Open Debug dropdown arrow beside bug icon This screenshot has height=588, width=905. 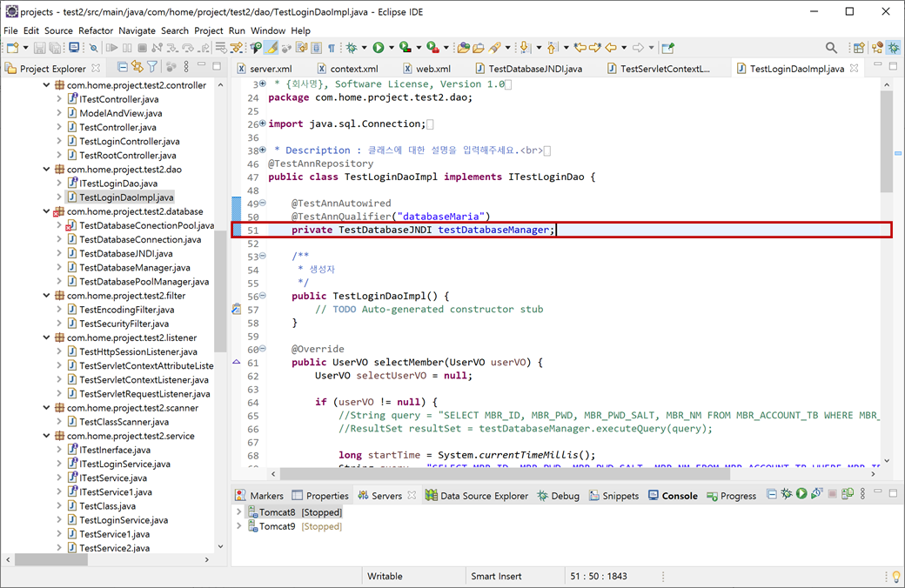365,48
